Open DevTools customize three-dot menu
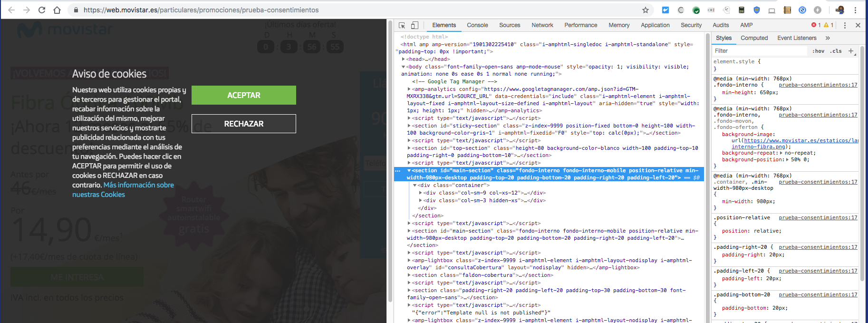This screenshot has height=323, width=868. click(x=845, y=25)
